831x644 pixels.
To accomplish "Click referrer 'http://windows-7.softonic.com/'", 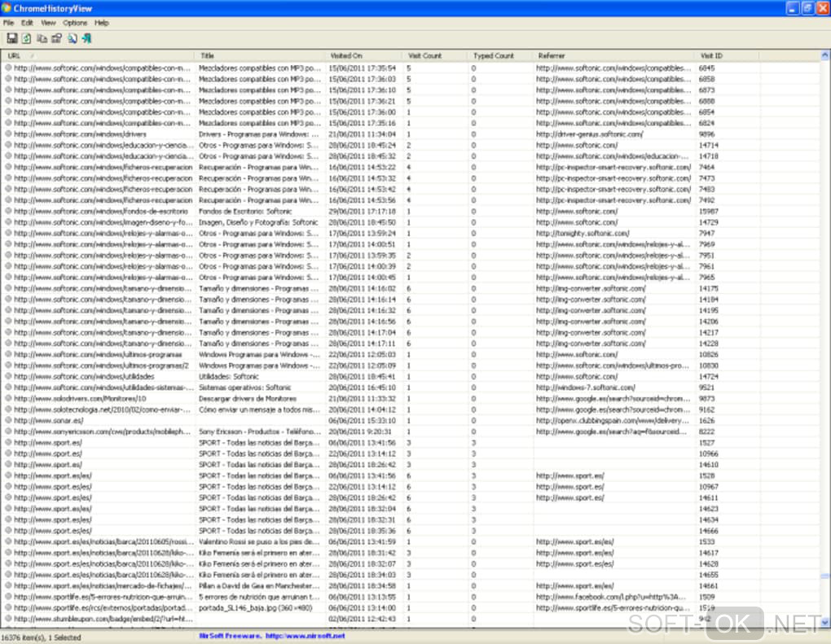I will point(586,388).
